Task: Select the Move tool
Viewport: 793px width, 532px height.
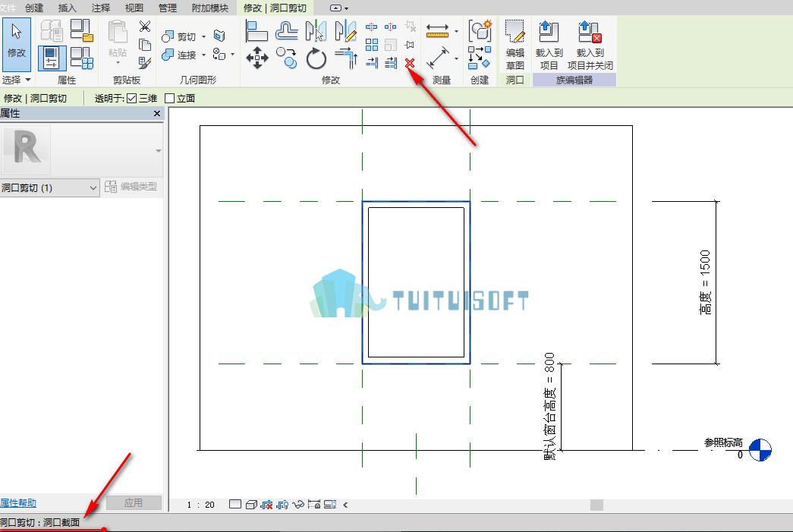Action: click(x=257, y=58)
